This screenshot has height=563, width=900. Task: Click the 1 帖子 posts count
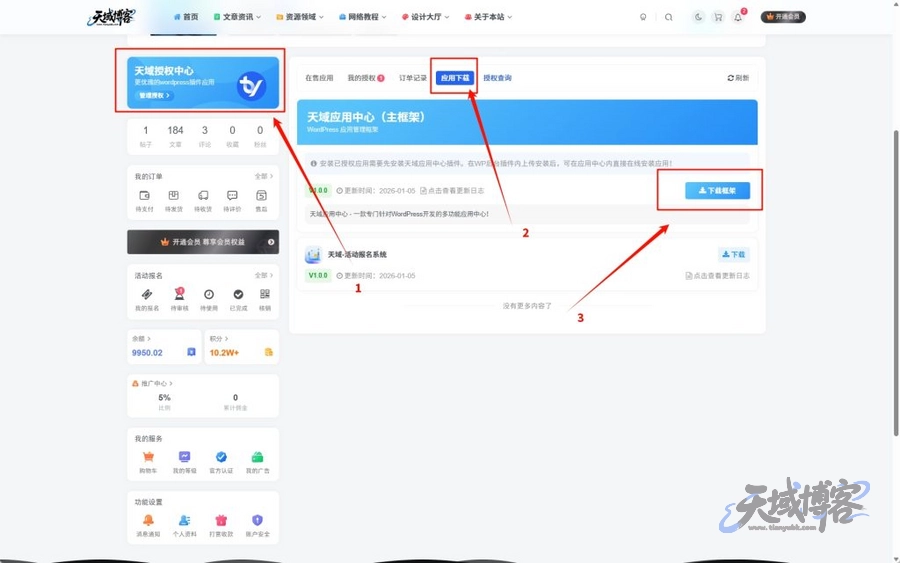tap(146, 136)
